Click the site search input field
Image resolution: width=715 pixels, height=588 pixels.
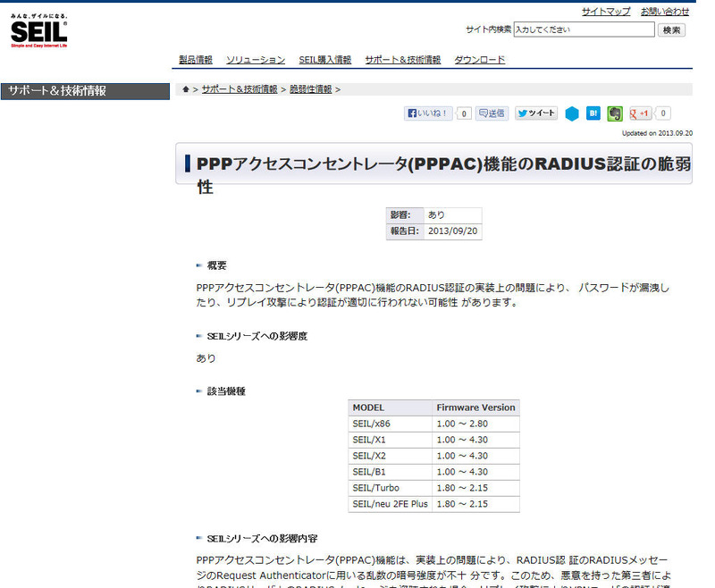(x=584, y=29)
